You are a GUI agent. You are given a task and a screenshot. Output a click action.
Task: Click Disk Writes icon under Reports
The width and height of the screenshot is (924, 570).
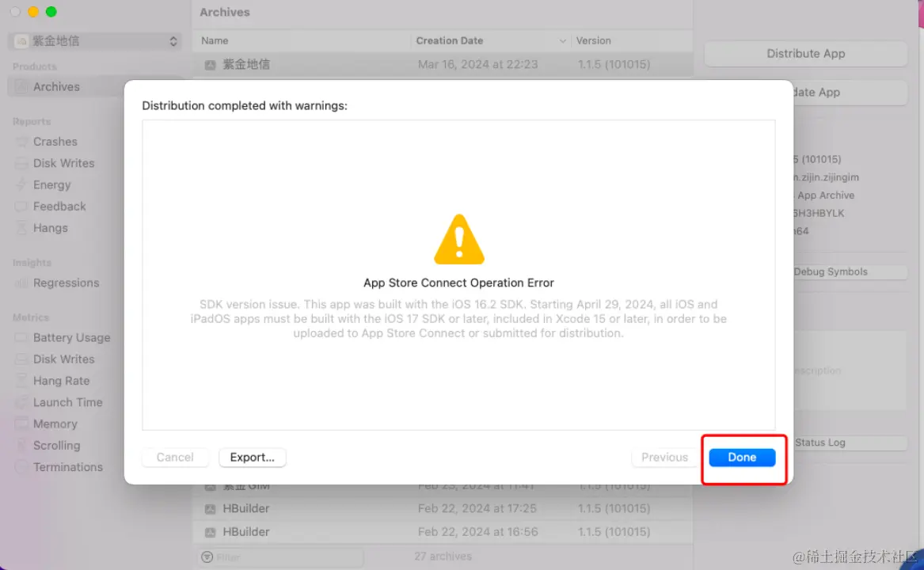[x=21, y=163]
